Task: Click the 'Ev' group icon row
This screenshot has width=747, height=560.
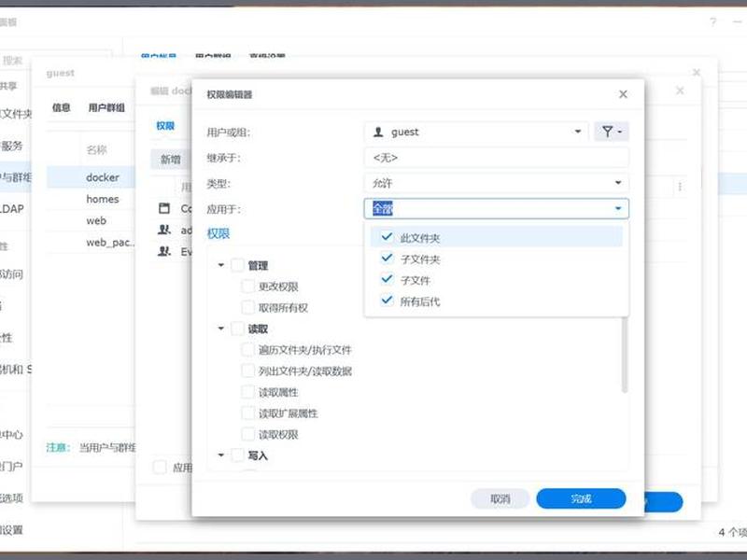Action: (164, 251)
